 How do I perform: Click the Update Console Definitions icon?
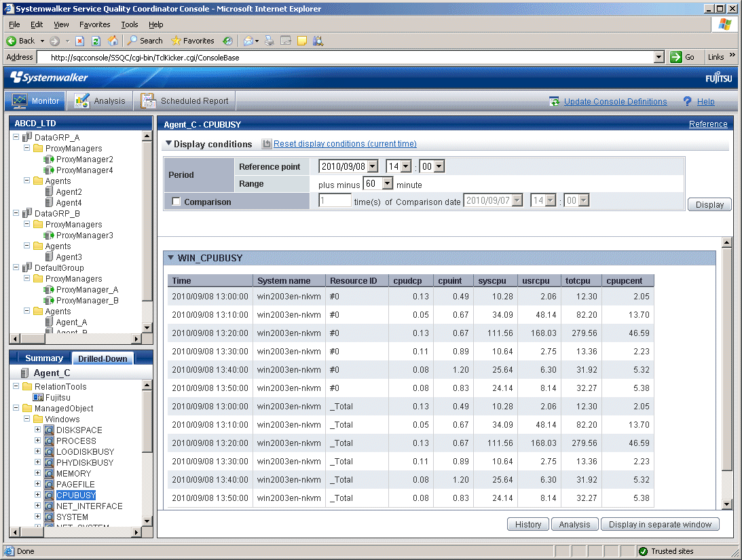554,101
